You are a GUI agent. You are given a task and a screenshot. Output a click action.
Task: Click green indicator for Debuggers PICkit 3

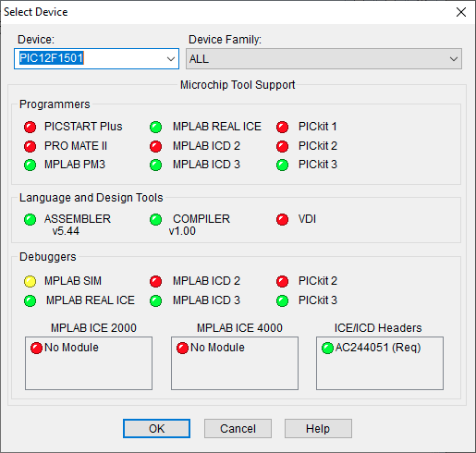pos(283,300)
